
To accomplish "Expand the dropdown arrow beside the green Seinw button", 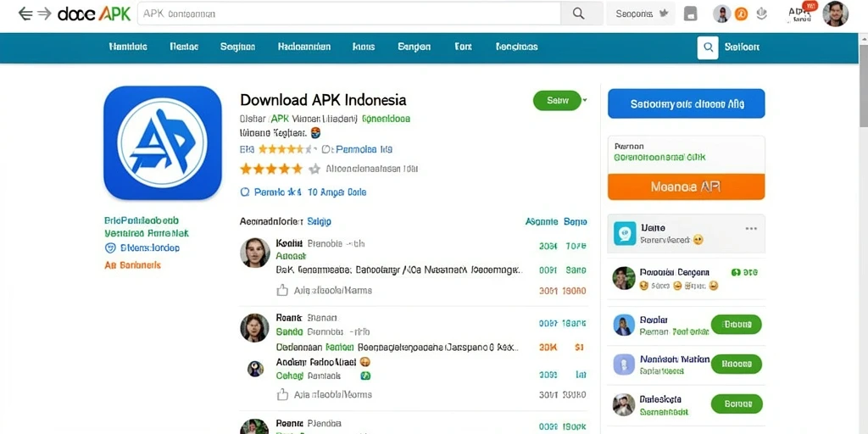I will [x=586, y=100].
